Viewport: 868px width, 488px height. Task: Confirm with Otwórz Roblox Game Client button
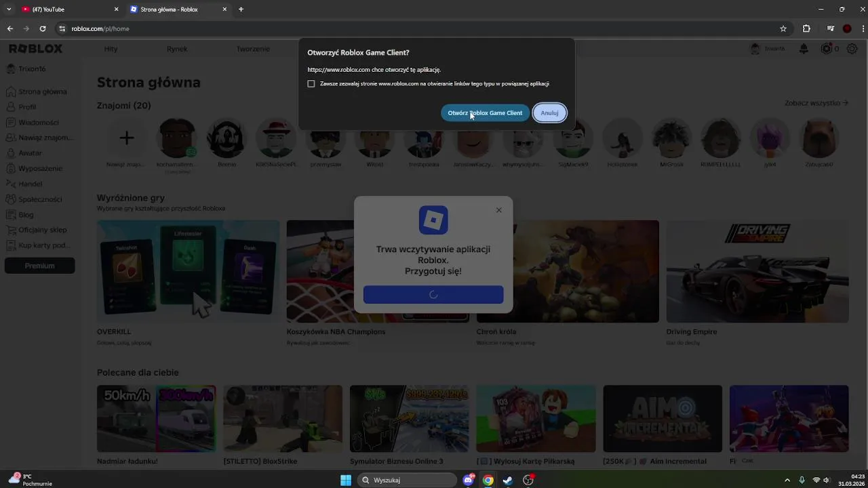coord(485,113)
